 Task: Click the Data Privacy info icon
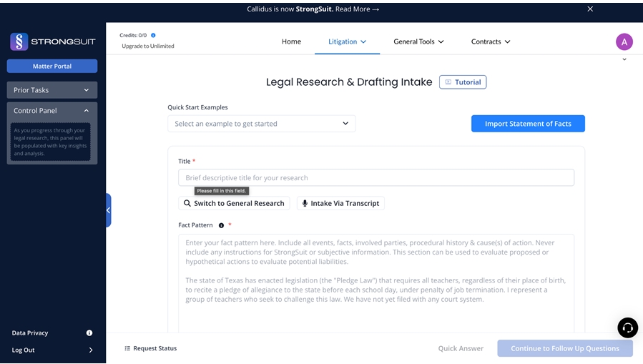[x=89, y=333]
